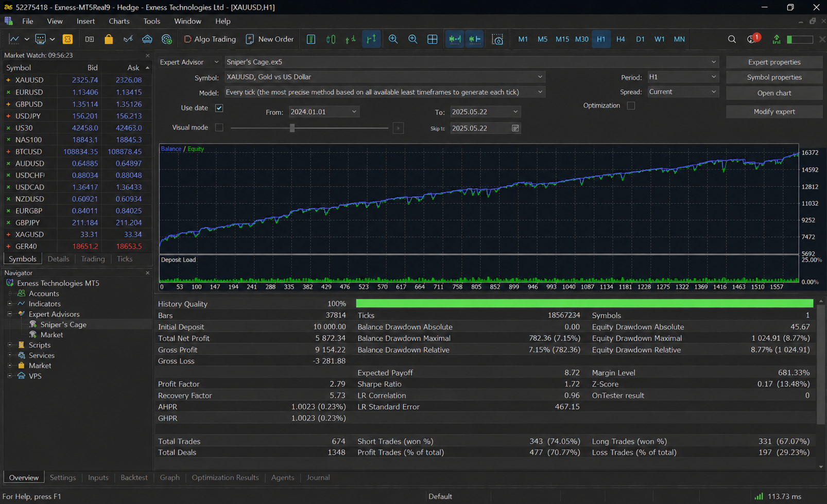Switch to the Settings tab

pos(63,477)
